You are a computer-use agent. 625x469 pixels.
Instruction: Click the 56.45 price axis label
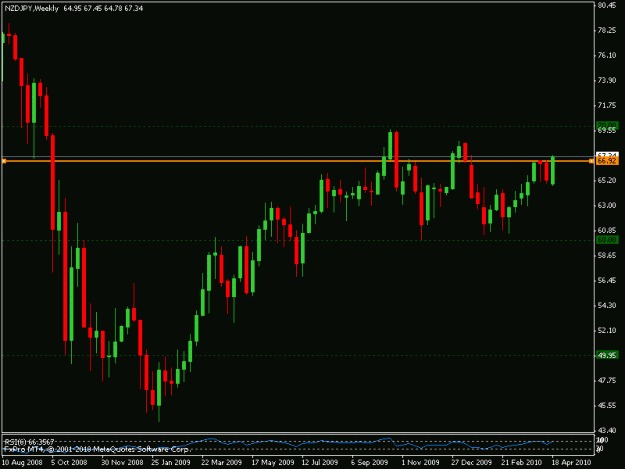(607, 281)
